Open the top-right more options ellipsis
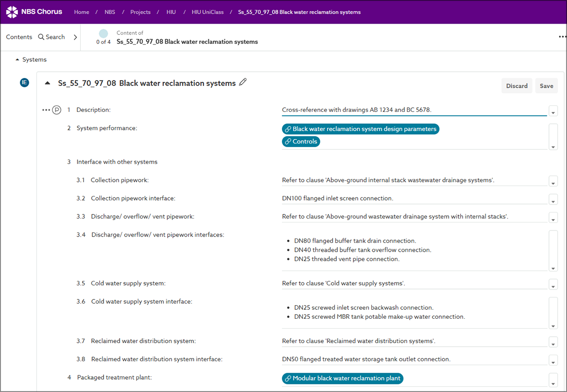This screenshot has height=392, width=567. 562,37
